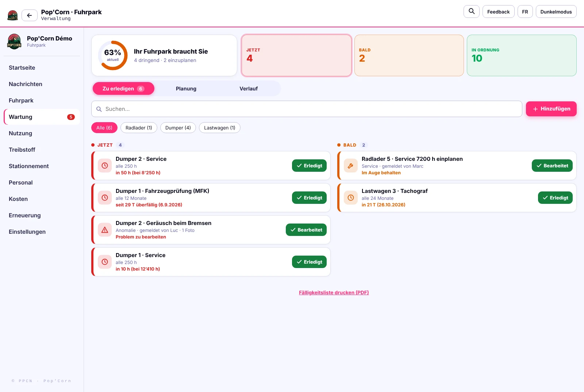Select the IN ORDNUNG 10 summary card

(522, 55)
